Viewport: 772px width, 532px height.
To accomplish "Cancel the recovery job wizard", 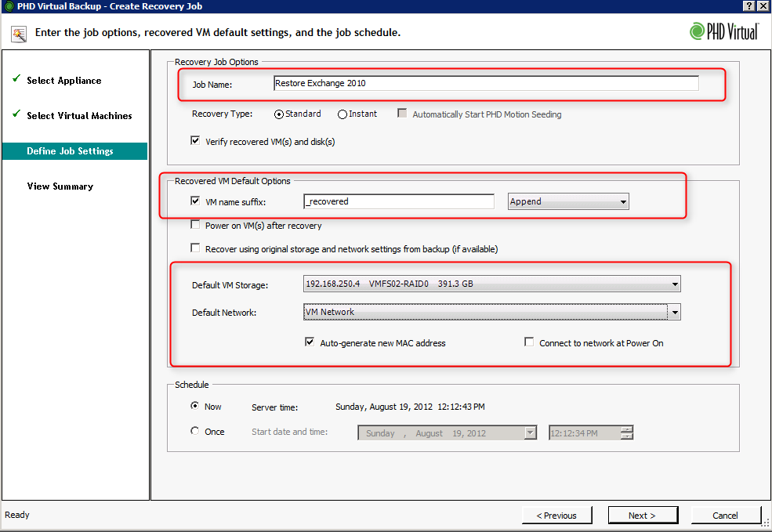I will (725, 516).
